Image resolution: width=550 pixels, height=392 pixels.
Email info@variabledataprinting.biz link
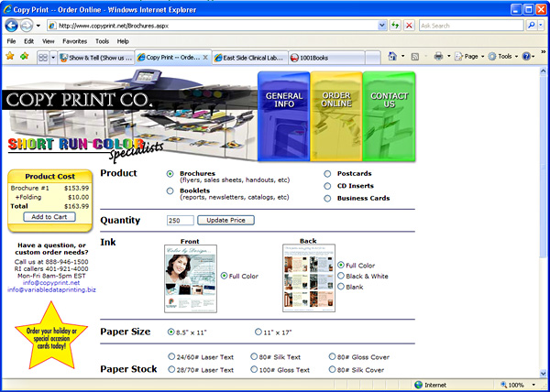tap(51, 289)
